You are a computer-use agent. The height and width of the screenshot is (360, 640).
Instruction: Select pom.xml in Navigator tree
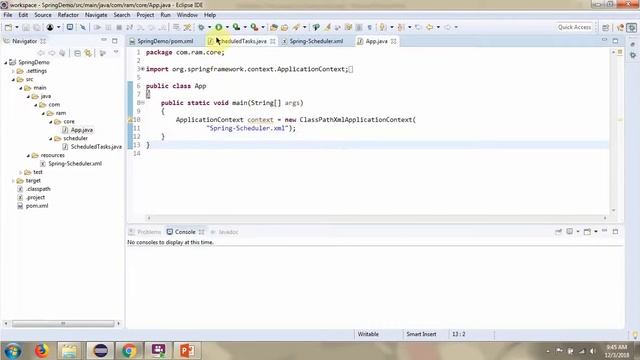point(37,206)
